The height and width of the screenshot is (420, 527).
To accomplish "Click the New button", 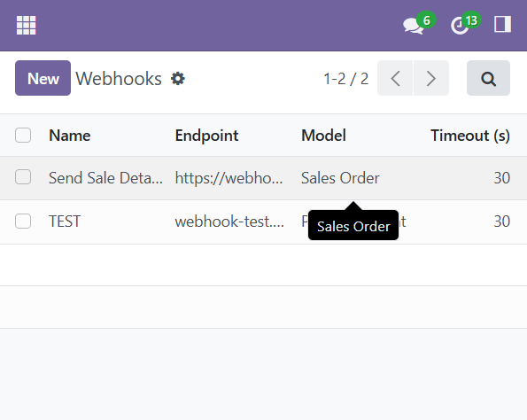I will pos(43,78).
